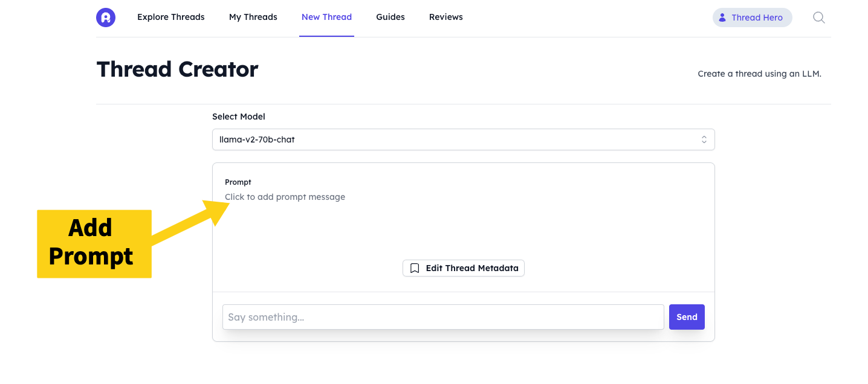Open search with the magnifying glass icon
868x384 pixels.
point(818,18)
